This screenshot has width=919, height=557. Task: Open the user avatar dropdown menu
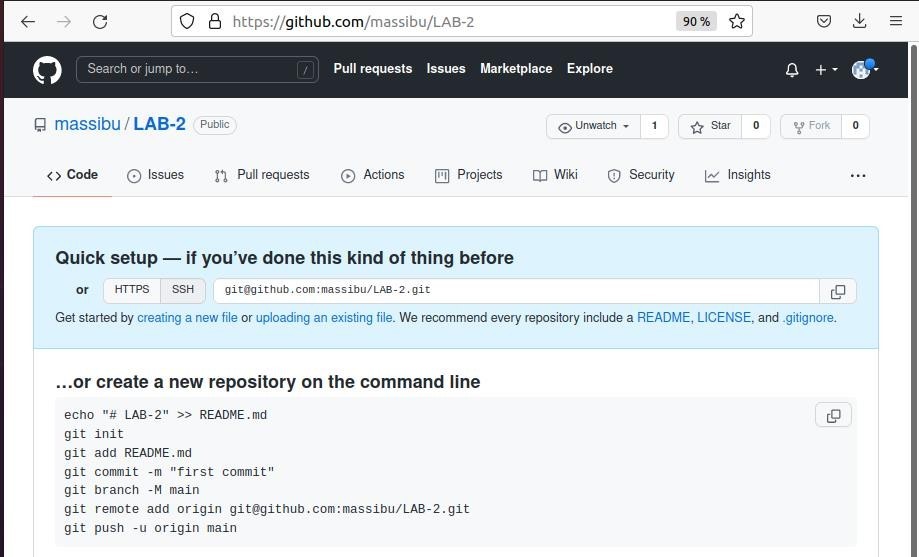[x=865, y=69]
